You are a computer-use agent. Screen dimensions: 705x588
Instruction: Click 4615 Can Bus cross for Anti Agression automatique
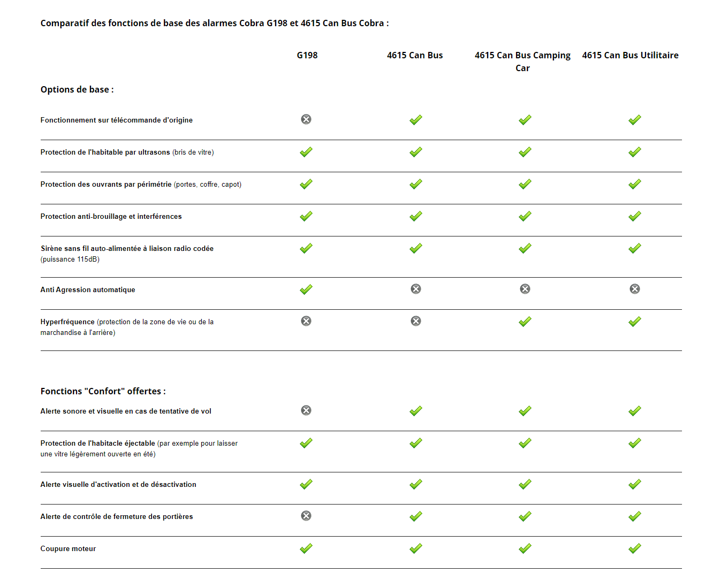click(416, 289)
